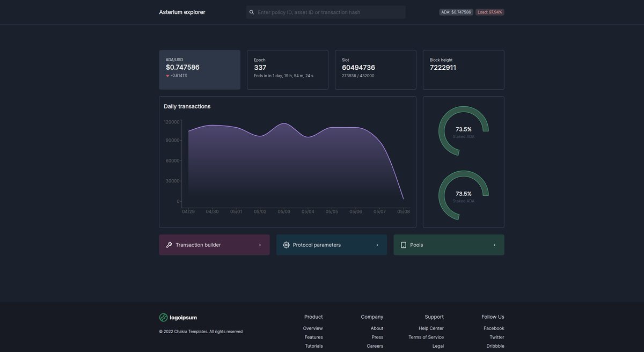
Task: Click the wrench icon on Transaction builder
Action: [x=169, y=245]
